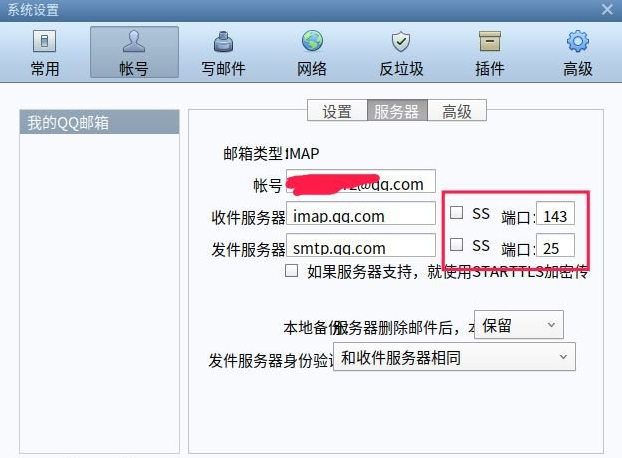Click the 帐号 email address field
Viewport: 622px width, 458px height.
pyautogui.click(x=361, y=182)
